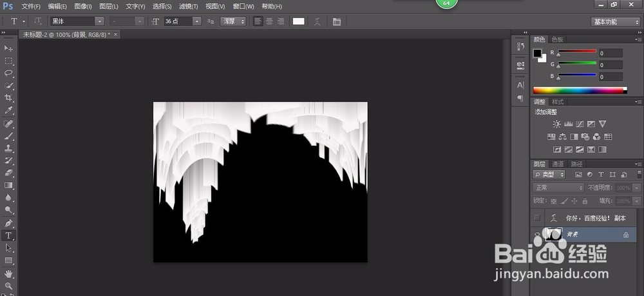This screenshot has height=296, width=644.
Task: Select the Quick Selection tool
Action: (x=8, y=86)
